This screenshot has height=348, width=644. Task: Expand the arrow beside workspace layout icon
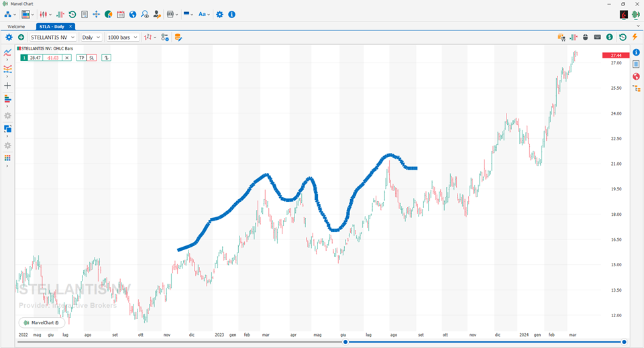click(32, 15)
